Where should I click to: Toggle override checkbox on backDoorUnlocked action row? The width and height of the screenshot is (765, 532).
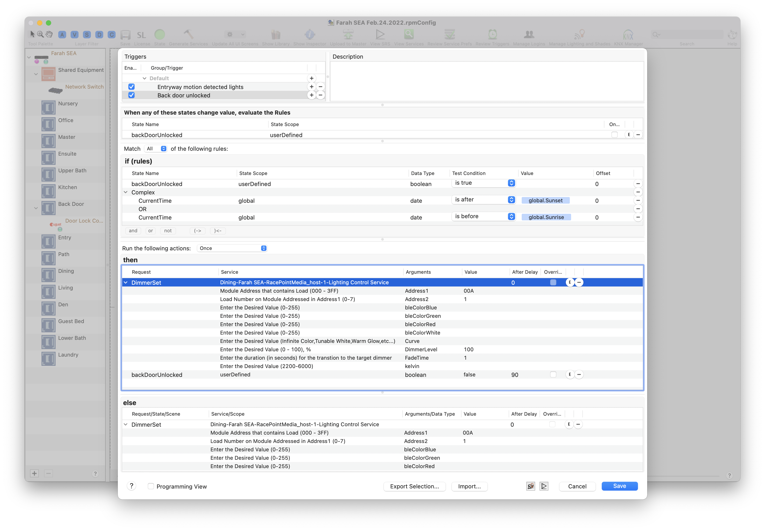click(x=553, y=374)
